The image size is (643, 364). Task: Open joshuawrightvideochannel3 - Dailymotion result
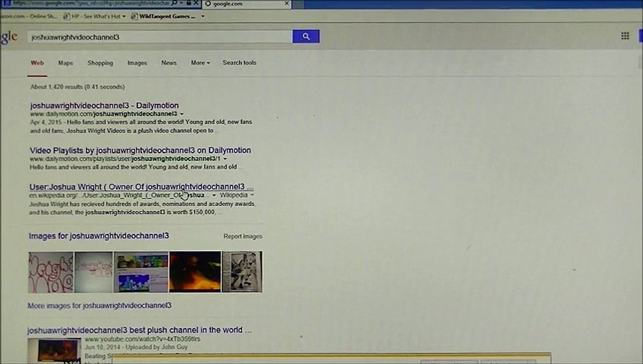pyautogui.click(x=104, y=105)
